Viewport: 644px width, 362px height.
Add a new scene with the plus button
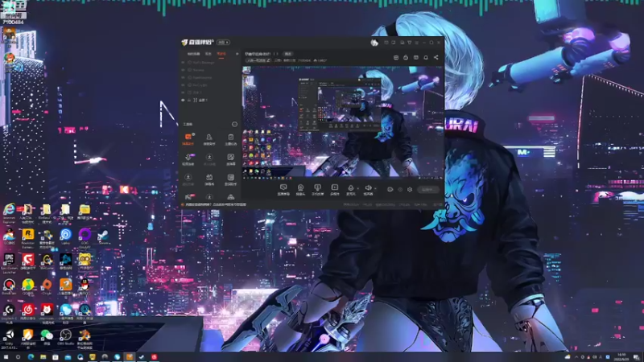237,54
